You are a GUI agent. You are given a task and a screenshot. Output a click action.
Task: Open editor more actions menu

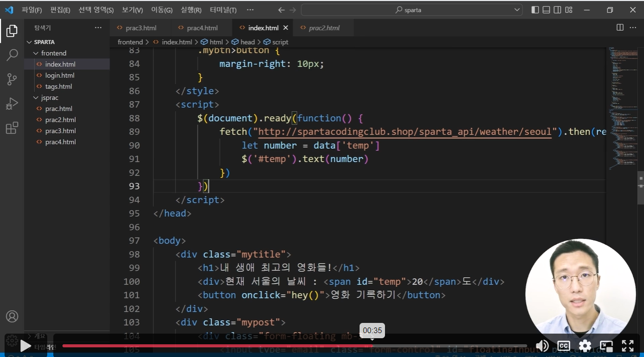(x=633, y=27)
